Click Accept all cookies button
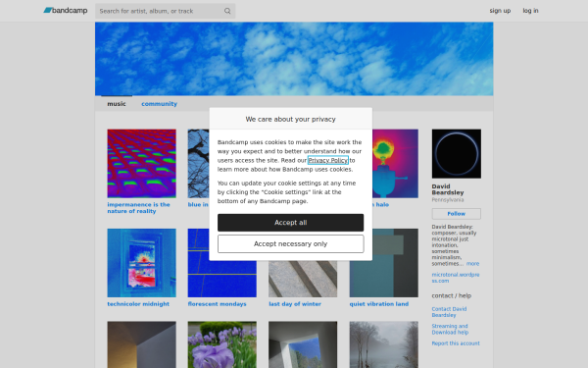 (x=291, y=223)
